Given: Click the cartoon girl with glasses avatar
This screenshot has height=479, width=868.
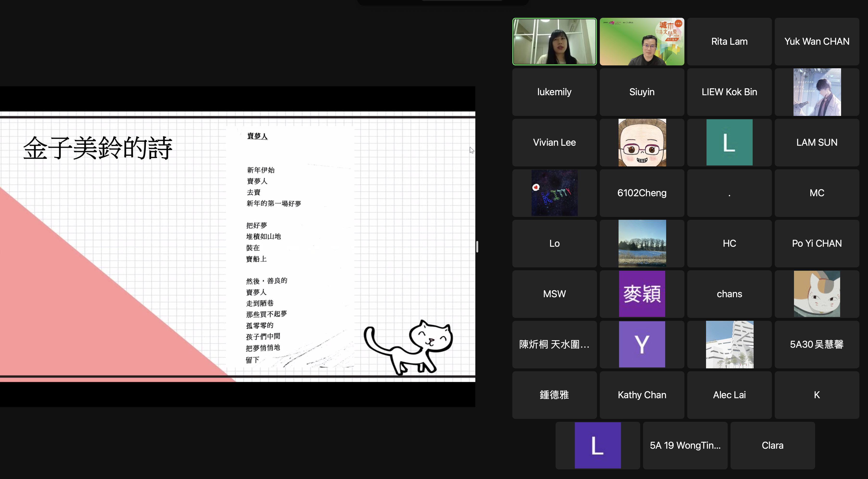Looking at the screenshot, I should pos(642,142).
